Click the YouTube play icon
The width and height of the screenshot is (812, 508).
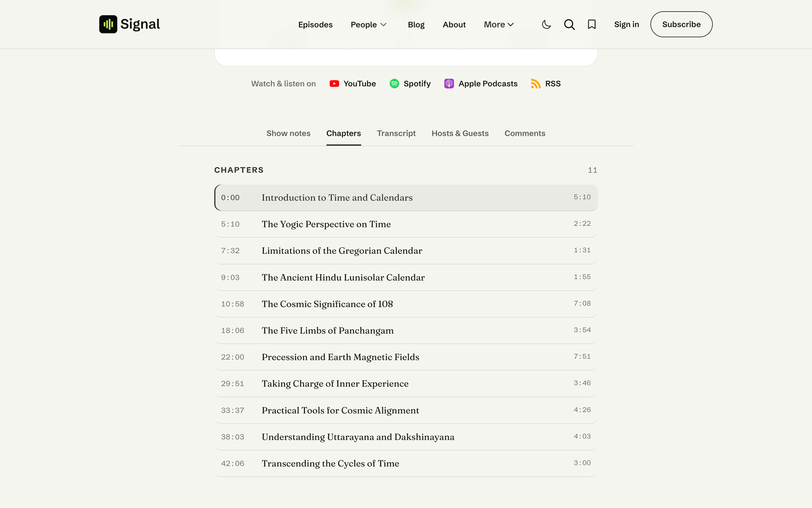click(x=334, y=84)
